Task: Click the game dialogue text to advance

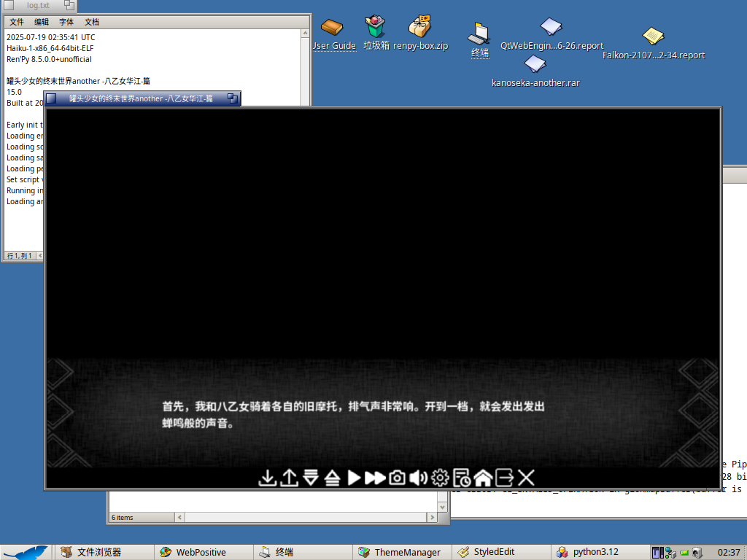Action: pos(353,415)
